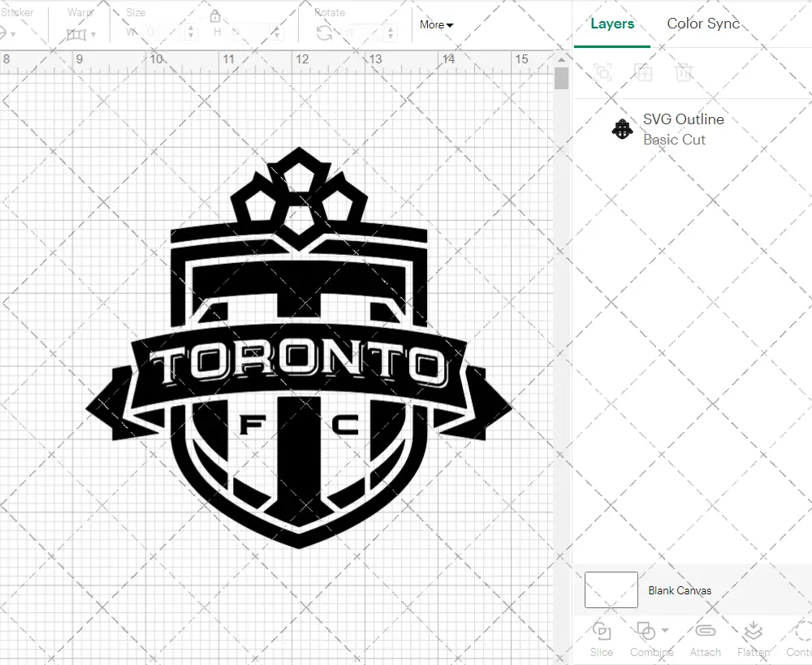812x665 pixels.
Task: Group the selected layers
Action: 601,73
